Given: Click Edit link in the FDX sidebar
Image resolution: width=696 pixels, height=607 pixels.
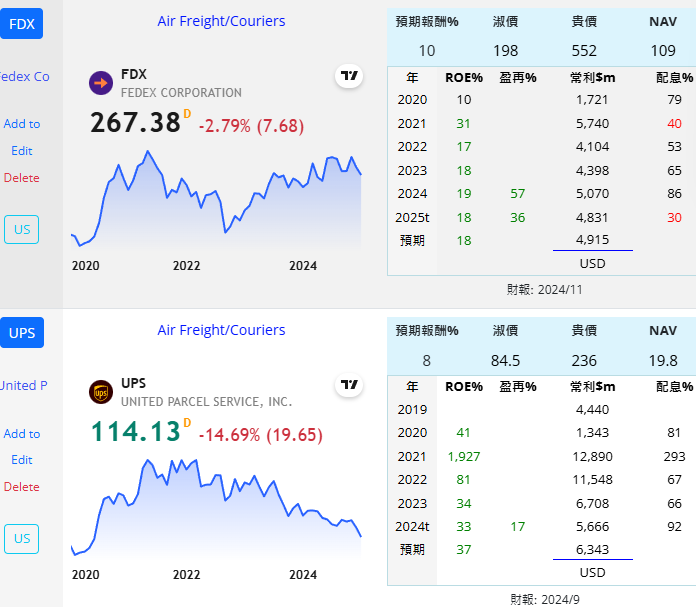Looking at the screenshot, I should (22, 151).
